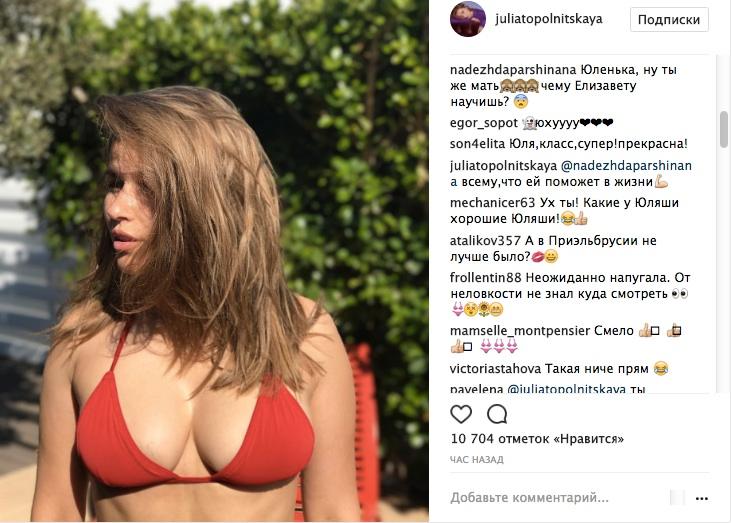View atalikov357 profile from comments
This screenshot has height=523, width=731.
[485, 241]
